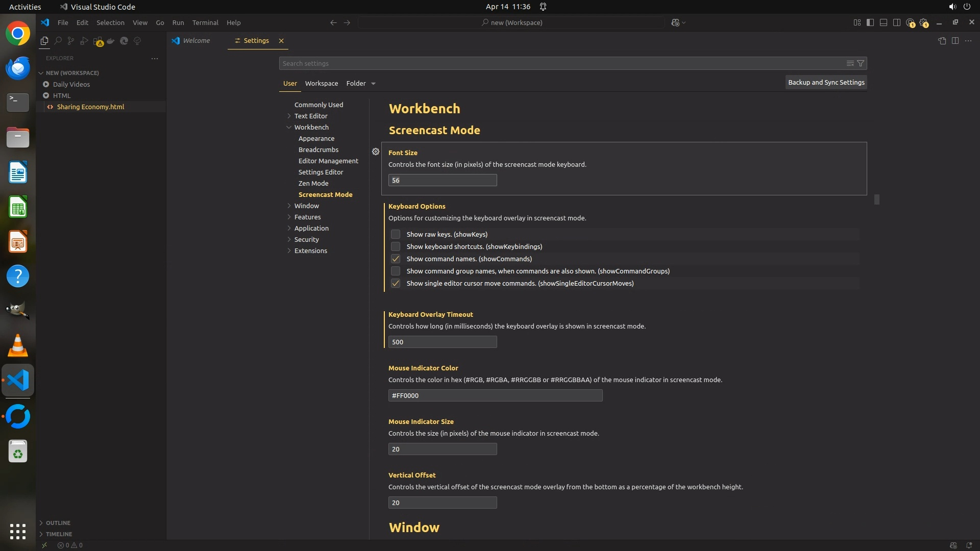The height and width of the screenshot is (551, 980).
Task: Click the Mouse Indicator Color field
Action: pyautogui.click(x=495, y=395)
